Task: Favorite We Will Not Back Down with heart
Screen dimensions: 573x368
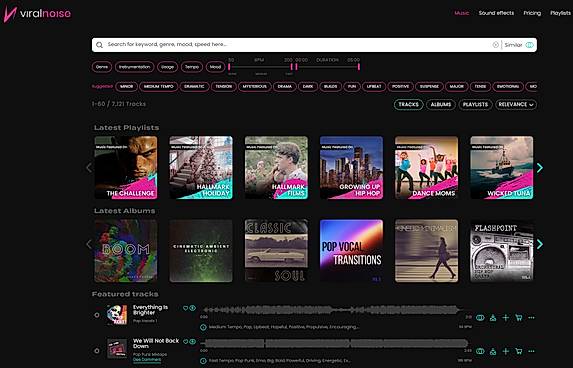Action: [185, 342]
